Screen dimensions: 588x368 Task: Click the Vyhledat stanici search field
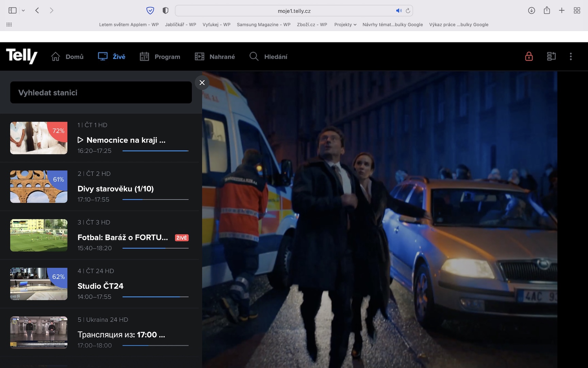[x=101, y=92]
